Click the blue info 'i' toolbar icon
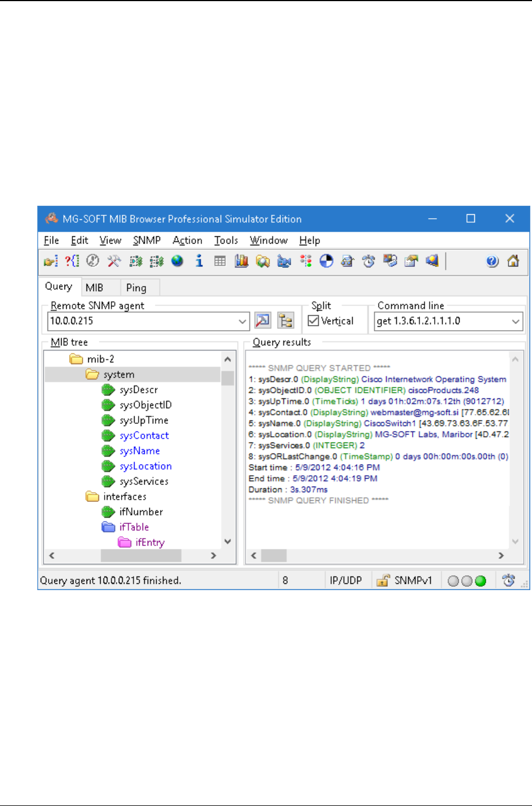Viewport: 532px width, 806px height. click(199, 261)
